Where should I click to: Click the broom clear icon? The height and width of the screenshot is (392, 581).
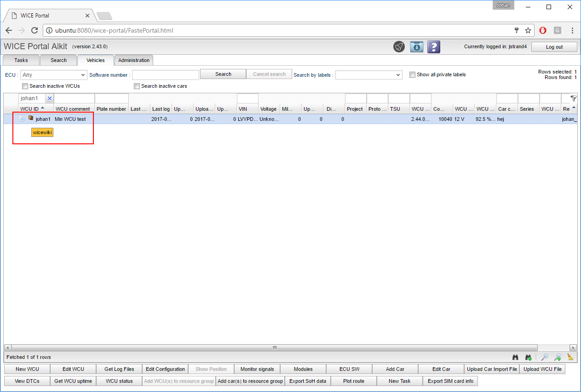(570, 357)
